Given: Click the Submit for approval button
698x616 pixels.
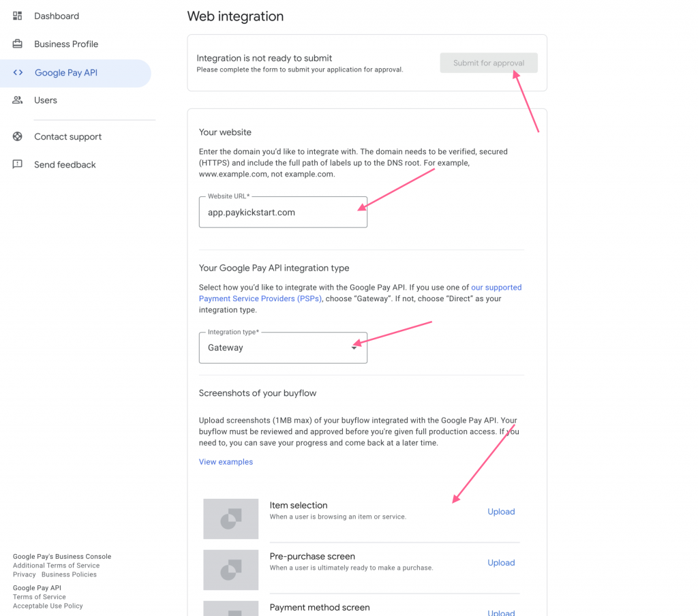Looking at the screenshot, I should coord(489,63).
